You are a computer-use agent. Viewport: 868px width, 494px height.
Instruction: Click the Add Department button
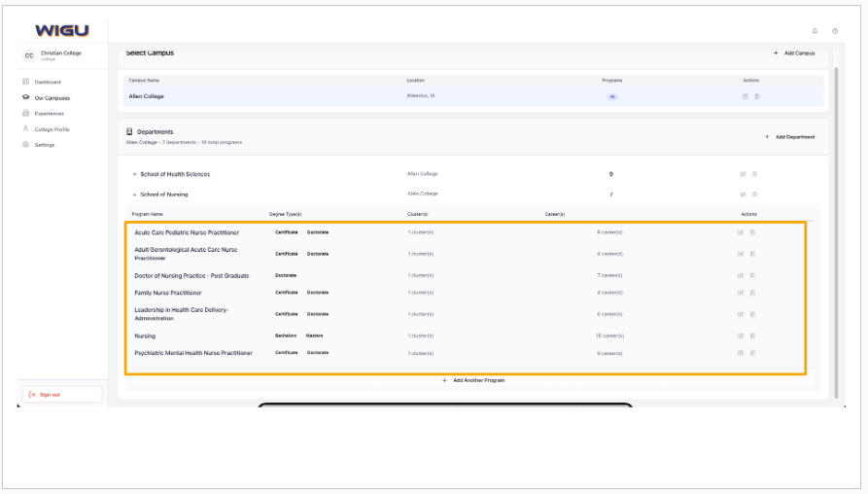point(790,137)
